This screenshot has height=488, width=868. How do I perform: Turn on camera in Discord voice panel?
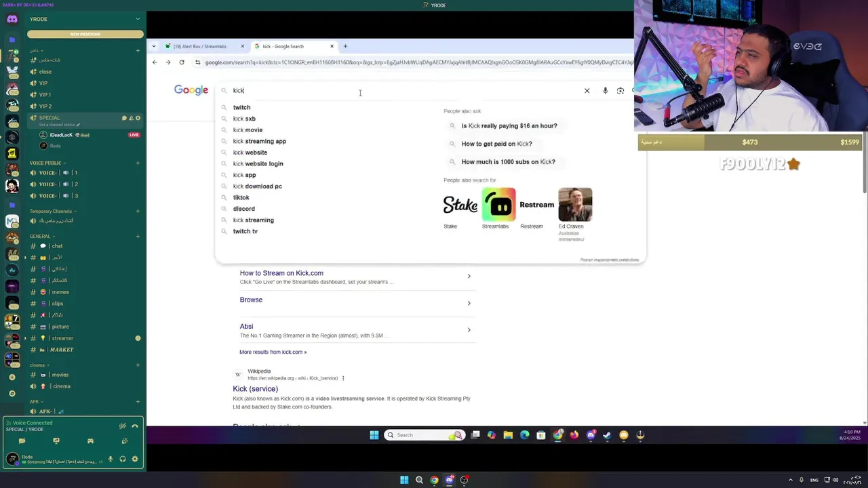point(22,441)
